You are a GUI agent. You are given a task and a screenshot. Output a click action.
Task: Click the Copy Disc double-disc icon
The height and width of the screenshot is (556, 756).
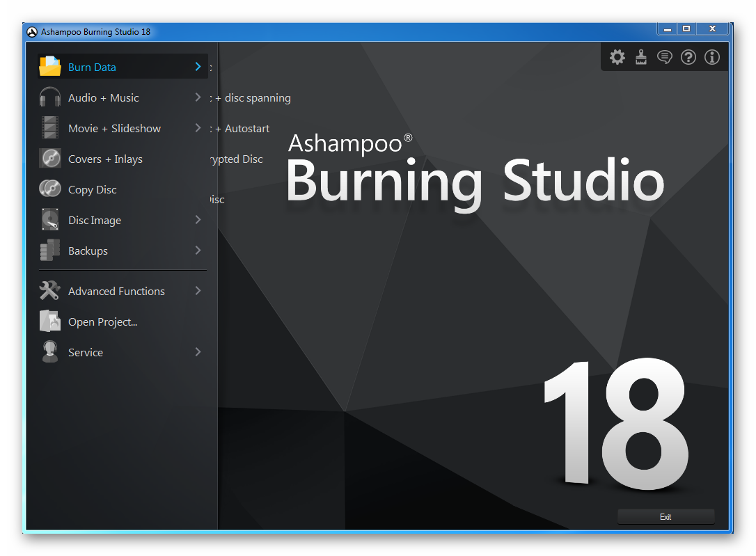click(x=49, y=189)
